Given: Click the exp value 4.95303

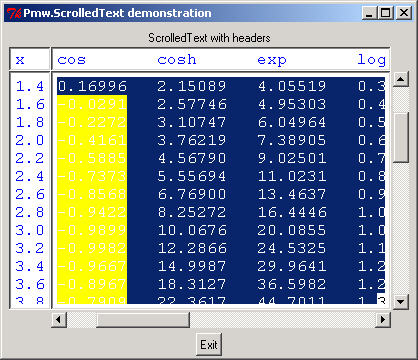Looking at the screenshot, I should [x=292, y=104].
